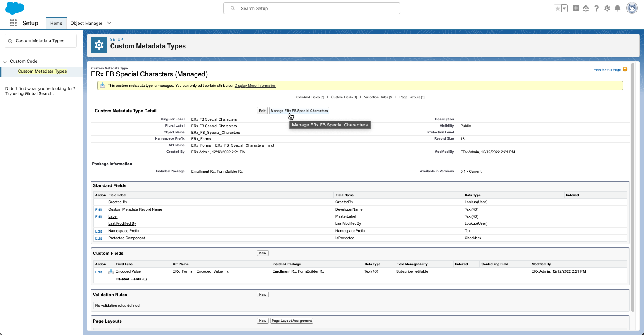Open the App Launcher grid icon

click(13, 23)
